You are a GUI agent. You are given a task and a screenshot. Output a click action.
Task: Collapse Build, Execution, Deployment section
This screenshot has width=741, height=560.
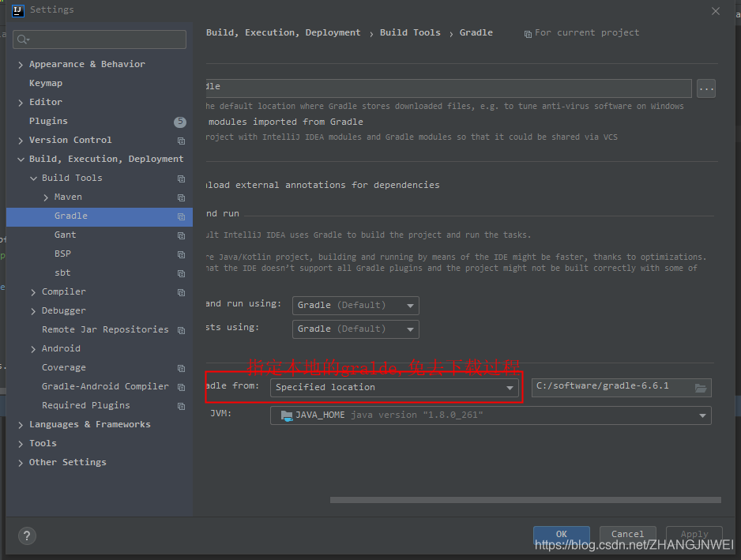click(21, 160)
